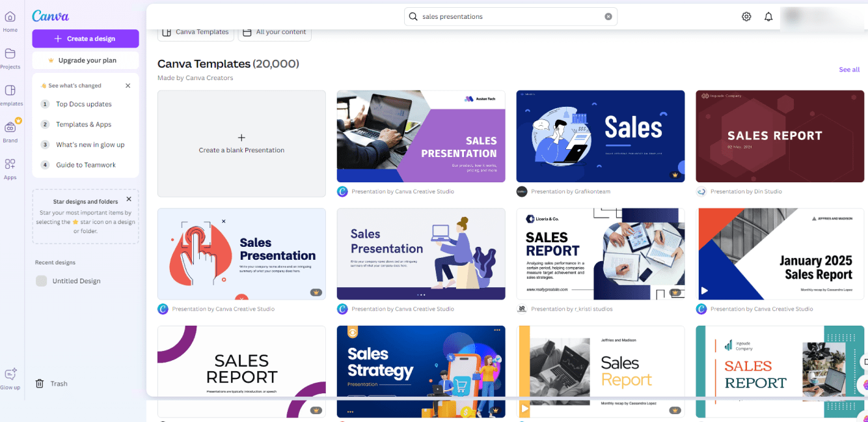The image size is (868, 422).
Task: Click Made by Canva Creators text
Action: click(195, 77)
